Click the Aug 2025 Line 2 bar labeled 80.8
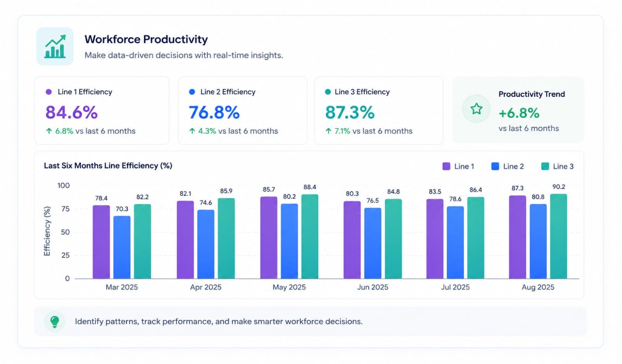622x364 pixels. coord(538,241)
